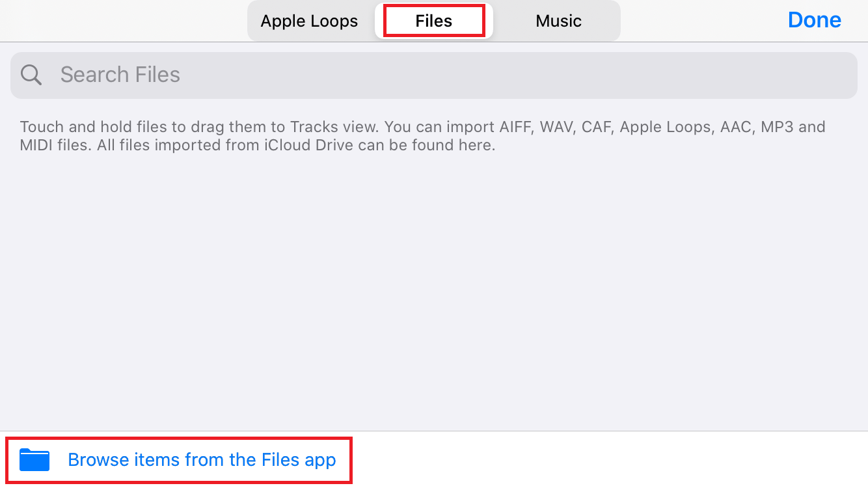868x488 pixels.
Task: Click the highlighted Files segment
Action: click(x=434, y=21)
